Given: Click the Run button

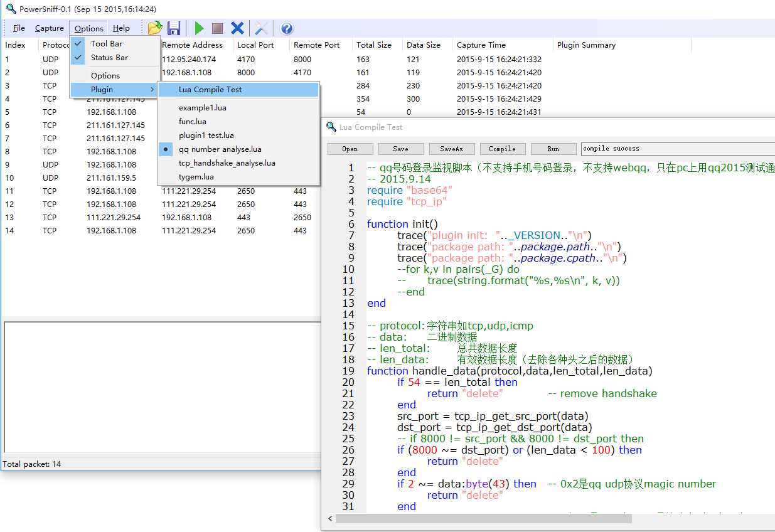Looking at the screenshot, I should click(553, 149).
